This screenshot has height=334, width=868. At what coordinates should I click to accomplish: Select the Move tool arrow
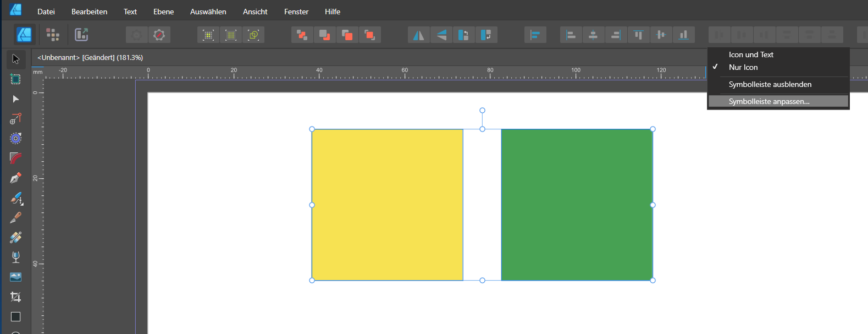pos(16,59)
